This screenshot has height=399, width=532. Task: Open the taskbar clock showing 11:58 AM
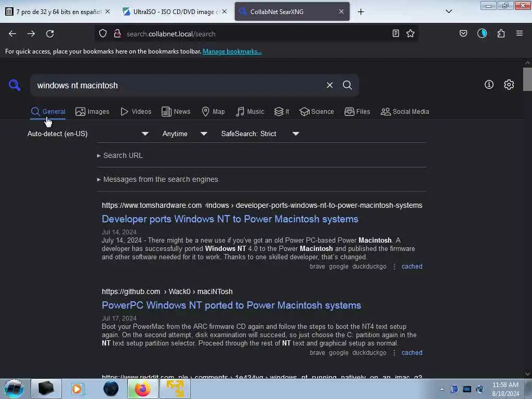(505, 389)
